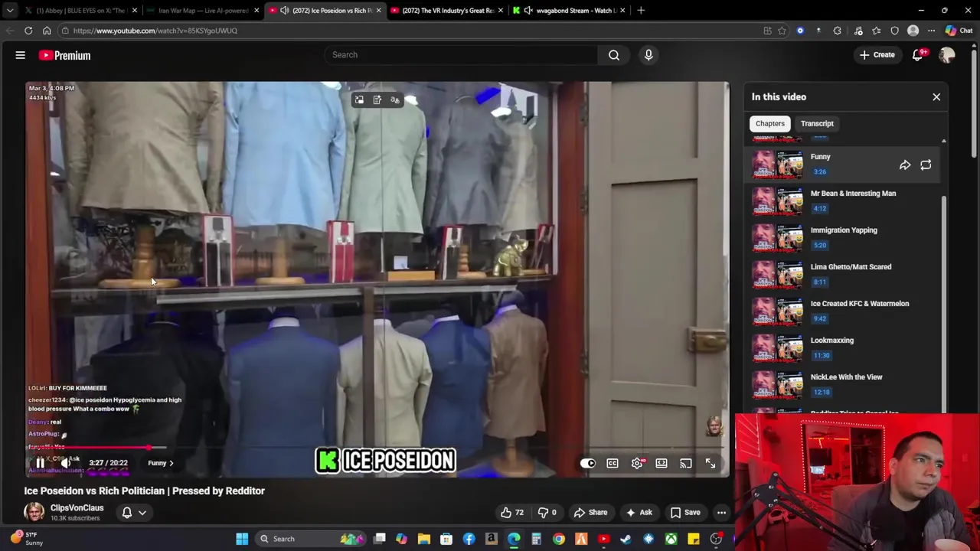Enter full screen video mode
980x551 pixels.
pyautogui.click(x=710, y=463)
